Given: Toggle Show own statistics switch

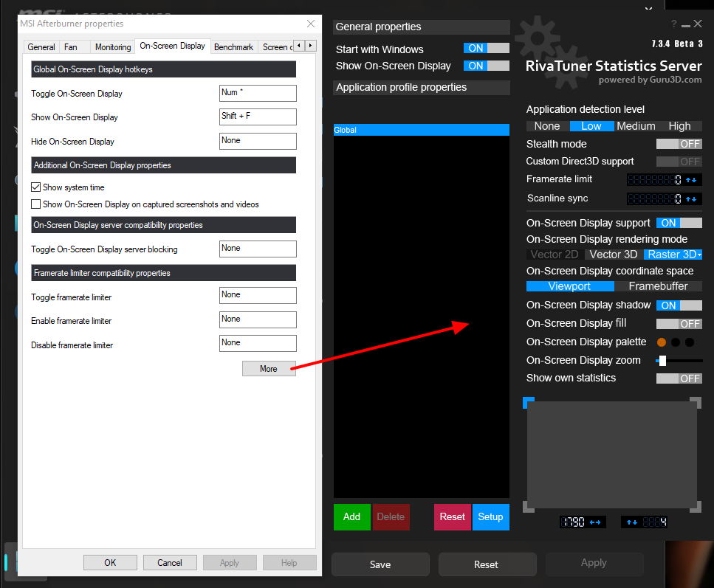Looking at the screenshot, I should tap(679, 378).
